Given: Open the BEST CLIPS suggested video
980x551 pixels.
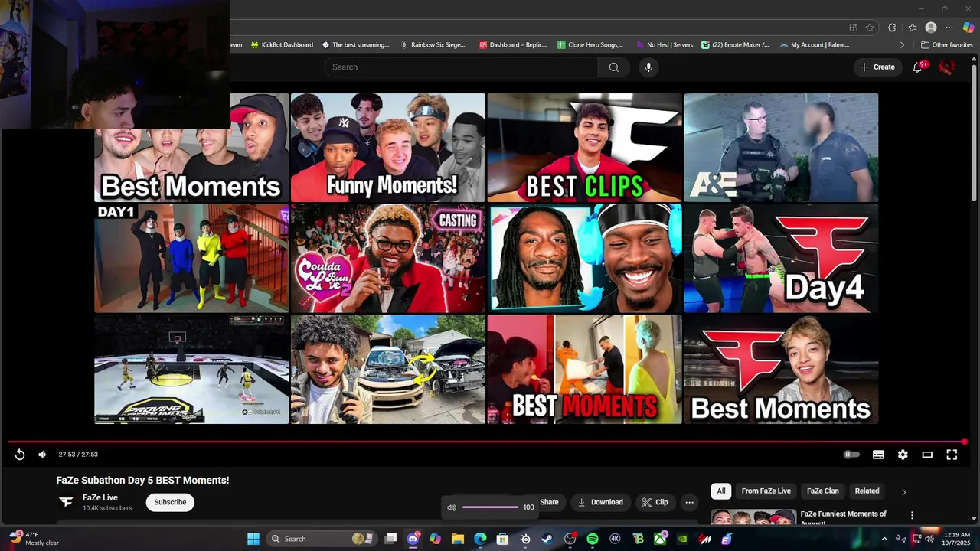Looking at the screenshot, I should [x=584, y=148].
